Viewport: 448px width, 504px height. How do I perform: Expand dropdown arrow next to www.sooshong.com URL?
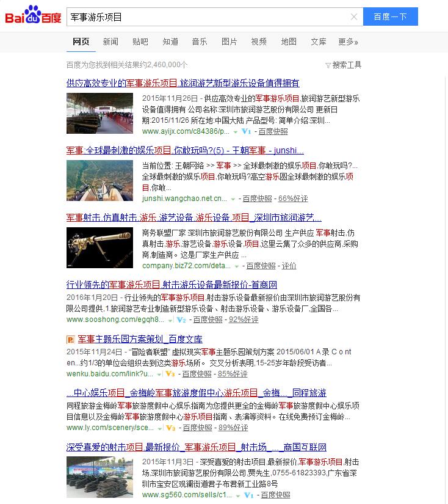pos(170,320)
